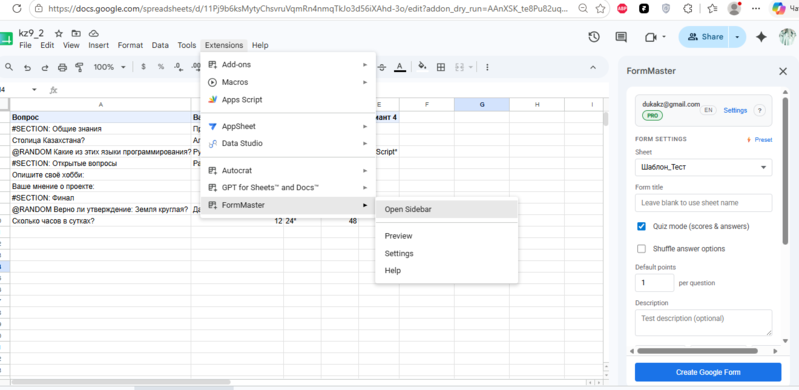Click the question mark help button
Viewport: 799px width, 390px height.
[759, 110]
